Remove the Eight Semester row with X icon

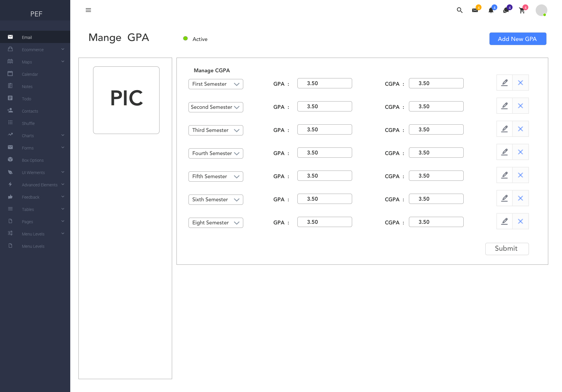(x=520, y=221)
